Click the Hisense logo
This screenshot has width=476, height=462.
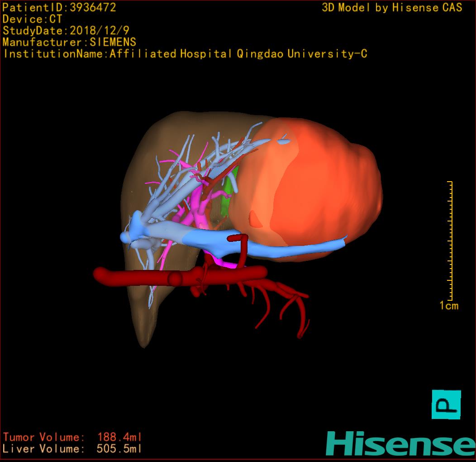401,443
